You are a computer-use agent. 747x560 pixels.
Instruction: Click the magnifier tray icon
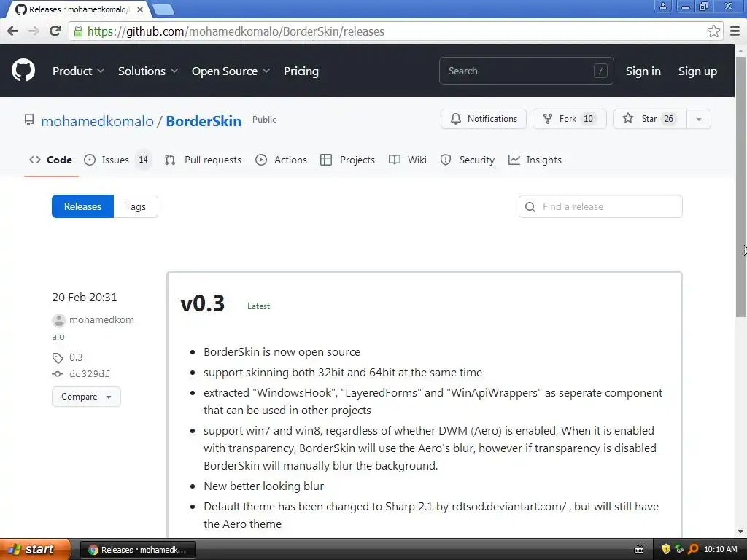(693, 549)
